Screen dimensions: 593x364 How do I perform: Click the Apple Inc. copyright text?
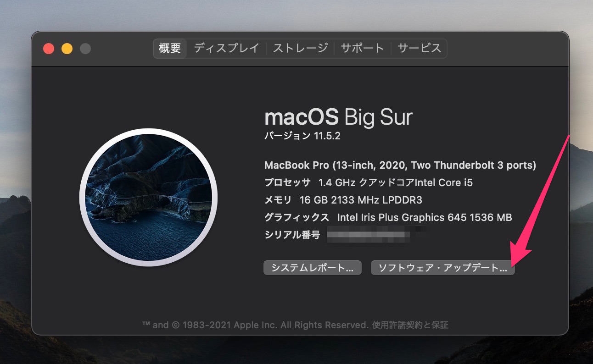[x=255, y=325]
